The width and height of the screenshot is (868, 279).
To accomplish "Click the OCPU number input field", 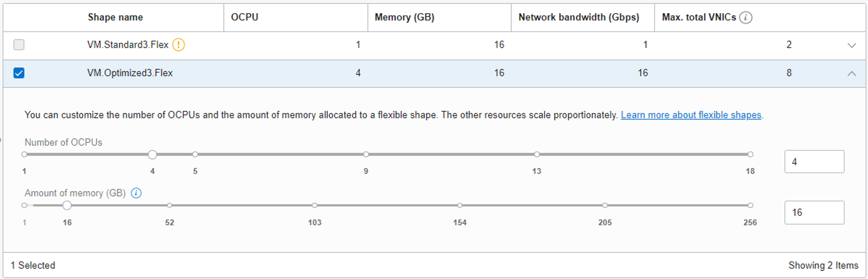I will 813,161.
